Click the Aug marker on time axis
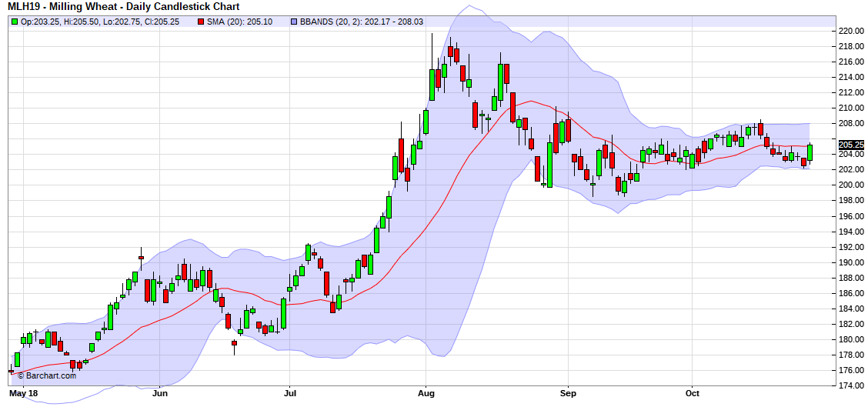This screenshot has width=868, height=417. pyautogui.click(x=426, y=393)
